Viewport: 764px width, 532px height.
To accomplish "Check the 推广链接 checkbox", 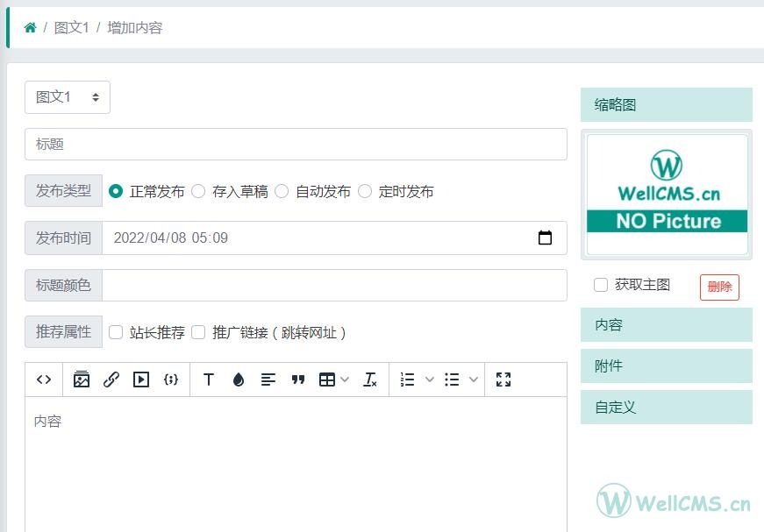I will [x=198, y=332].
